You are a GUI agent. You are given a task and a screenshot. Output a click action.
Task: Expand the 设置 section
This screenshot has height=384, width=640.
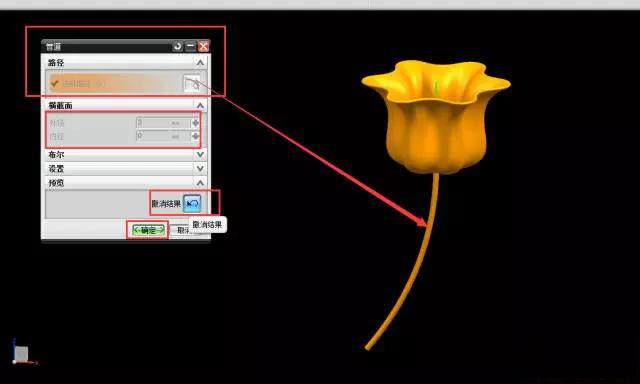200,169
